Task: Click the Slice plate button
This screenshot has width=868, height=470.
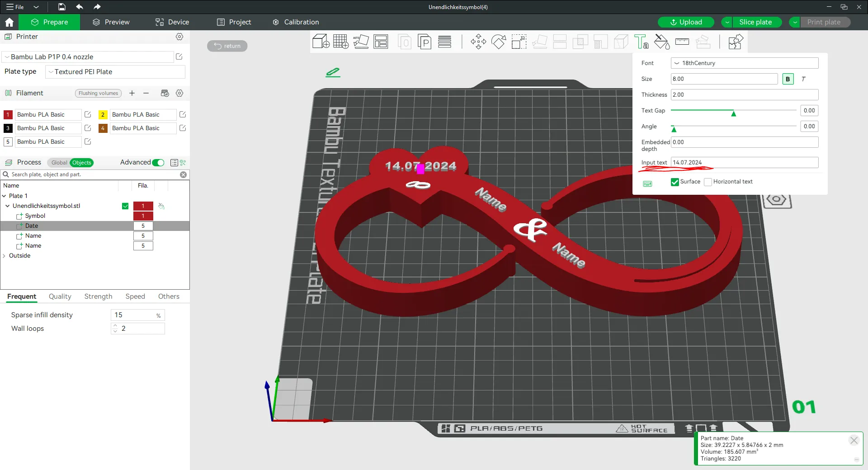Action: (x=755, y=22)
